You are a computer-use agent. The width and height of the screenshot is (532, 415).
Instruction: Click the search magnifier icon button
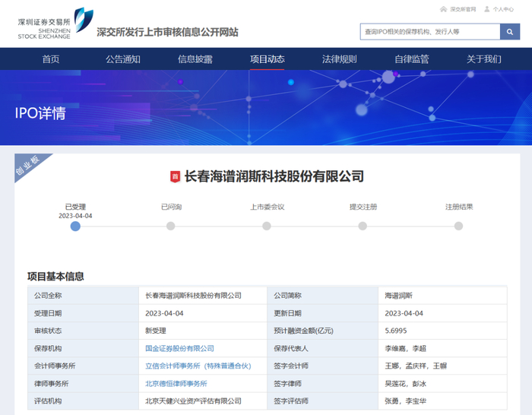coord(510,32)
